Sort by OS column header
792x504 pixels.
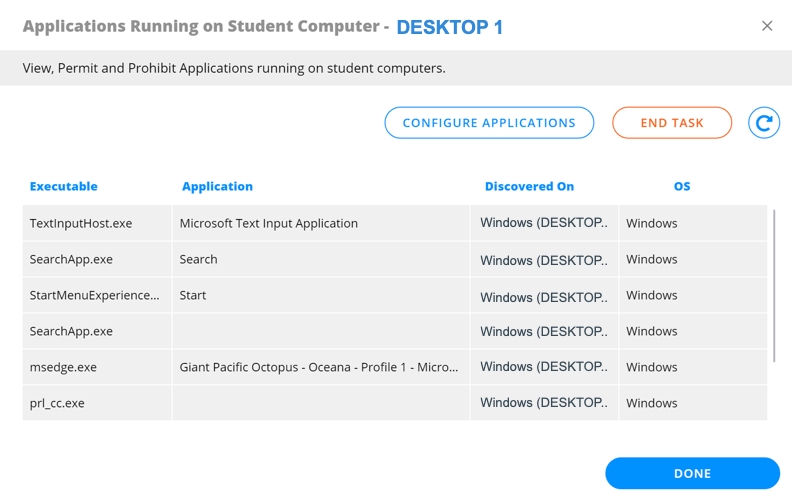click(682, 186)
